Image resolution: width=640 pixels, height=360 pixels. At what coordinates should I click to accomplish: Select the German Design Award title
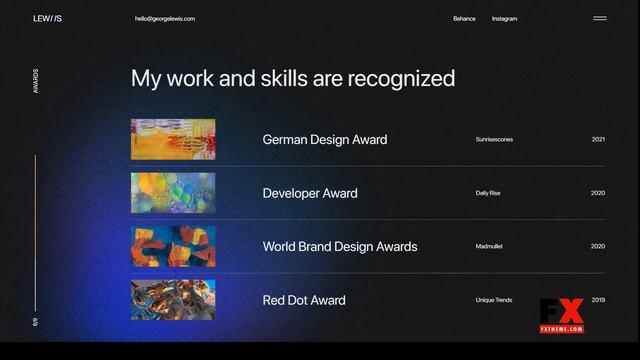[x=325, y=140]
